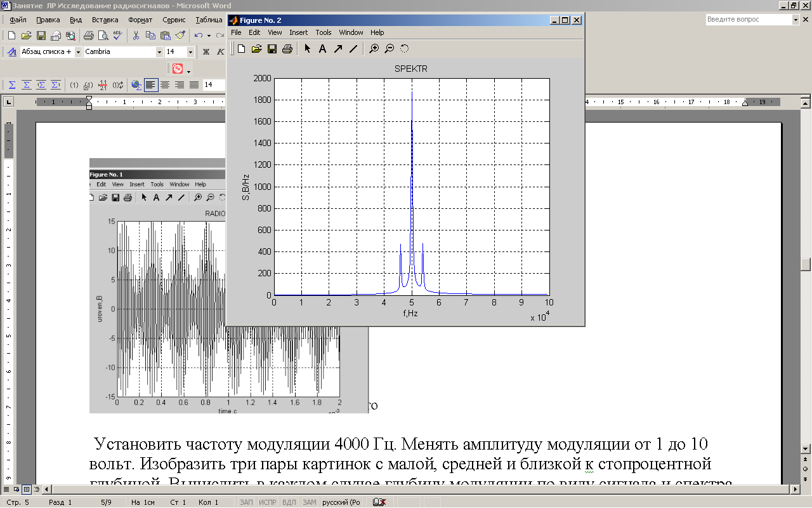The height and width of the screenshot is (508, 812).
Task: Toggle center paragraph alignment
Action: click(x=165, y=84)
